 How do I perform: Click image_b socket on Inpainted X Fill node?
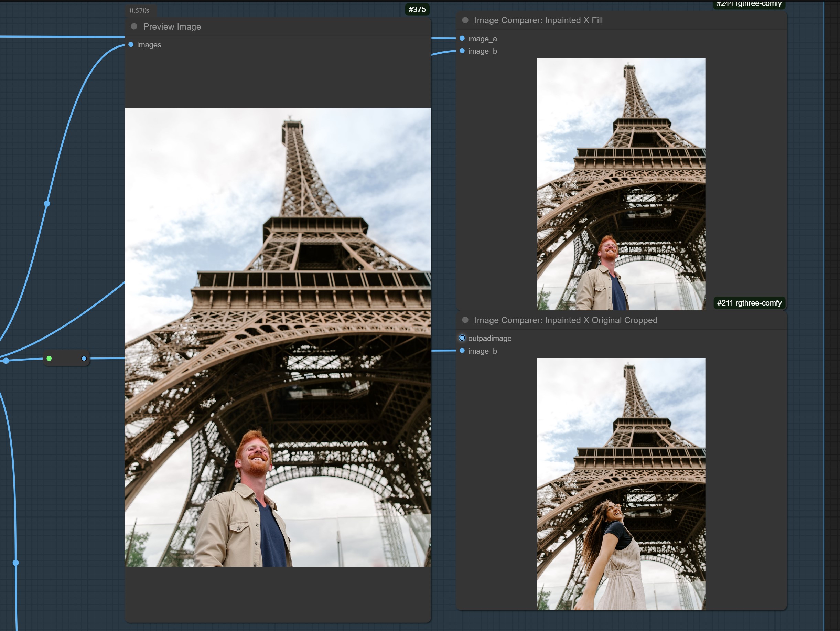pyautogui.click(x=462, y=51)
